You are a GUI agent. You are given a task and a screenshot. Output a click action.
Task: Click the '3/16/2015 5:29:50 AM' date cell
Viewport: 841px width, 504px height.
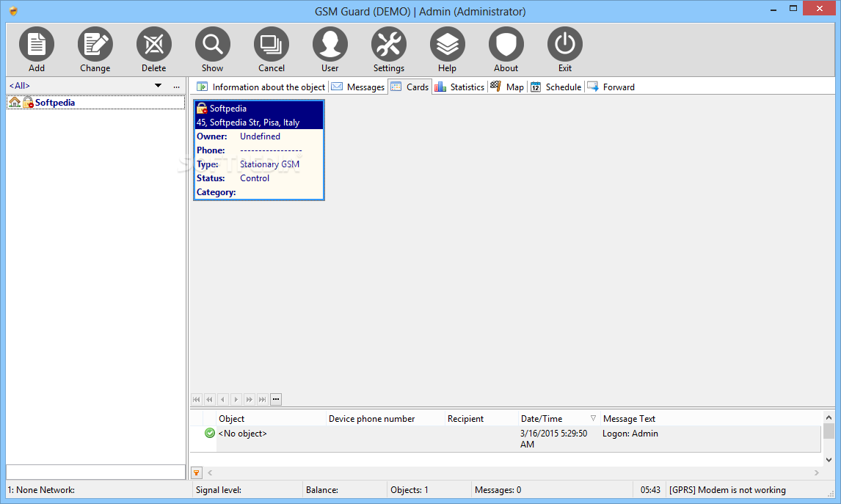(553, 439)
